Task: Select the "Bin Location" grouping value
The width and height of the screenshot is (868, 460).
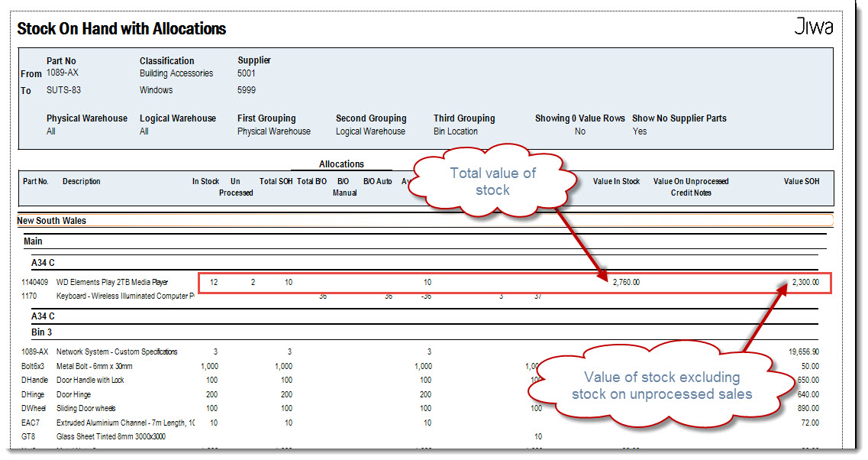Action: (x=456, y=131)
